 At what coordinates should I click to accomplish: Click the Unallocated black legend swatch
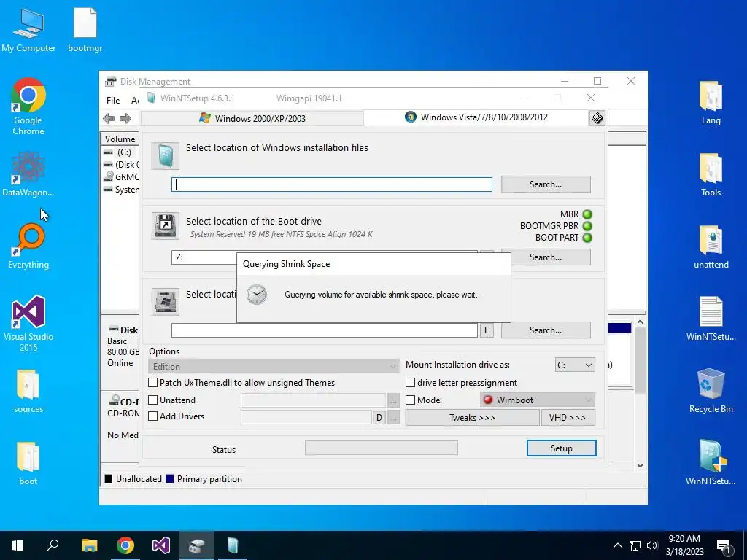[109, 479]
